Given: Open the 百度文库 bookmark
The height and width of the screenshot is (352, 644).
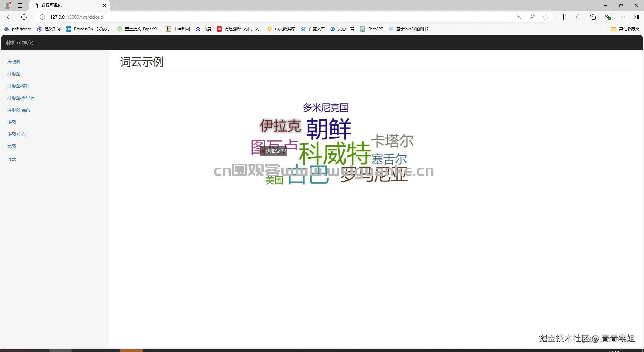Looking at the screenshot, I should pyautogui.click(x=313, y=29).
